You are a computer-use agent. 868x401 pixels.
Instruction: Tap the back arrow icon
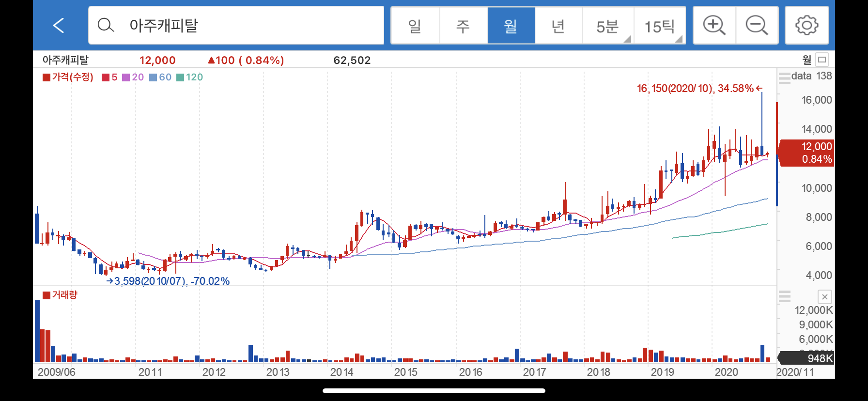click(x=59, y=25)
